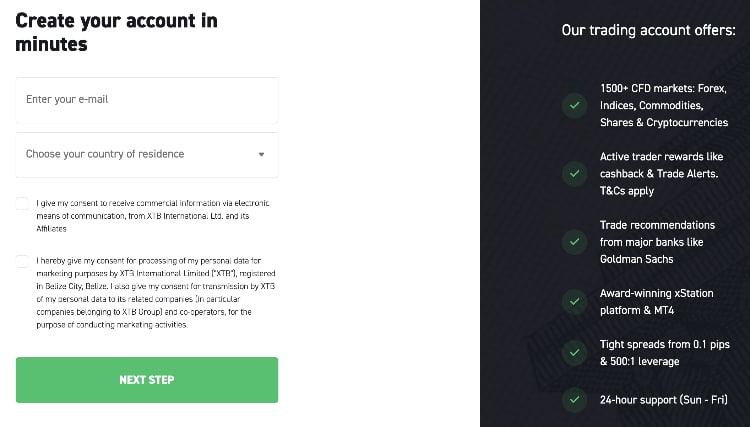This screenshot has height=427, width=750.
Task: Tick the personal data processing consent checkbox
Action: tap(22, 261)
